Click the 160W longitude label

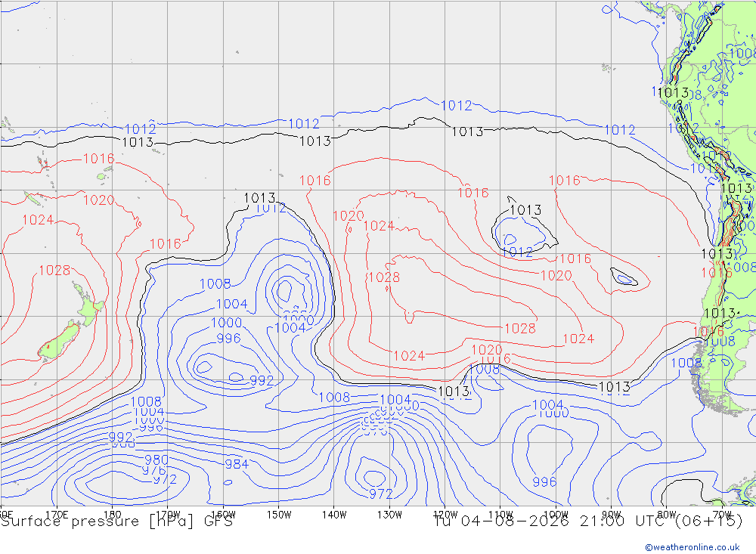(223, 515)
